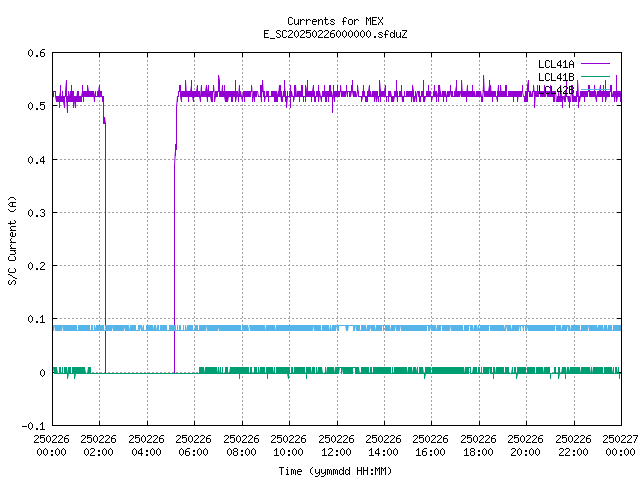Click the x-axis tick label 250226 04:00
This screenshot has height=480, width=640.
(x=146, y=446)
